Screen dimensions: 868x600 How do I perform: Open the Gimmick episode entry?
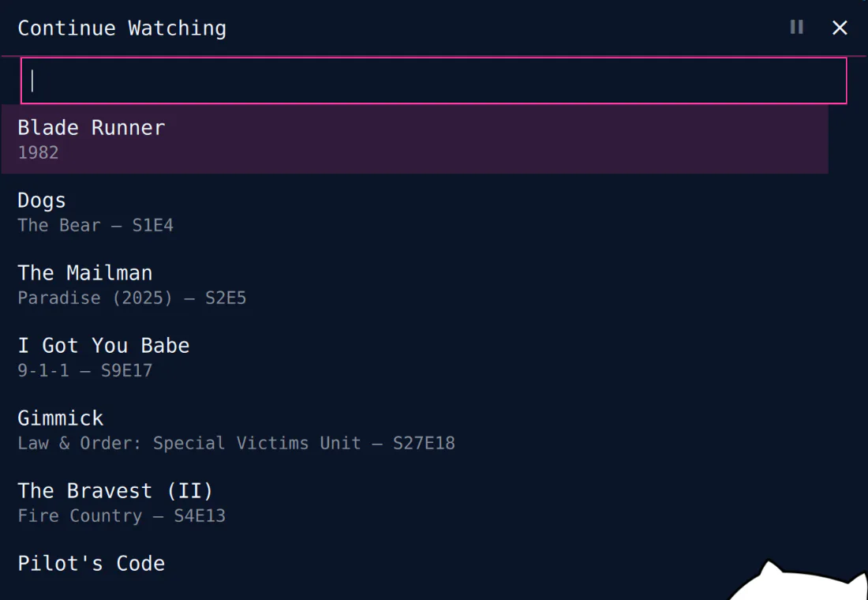coord(414,429)
